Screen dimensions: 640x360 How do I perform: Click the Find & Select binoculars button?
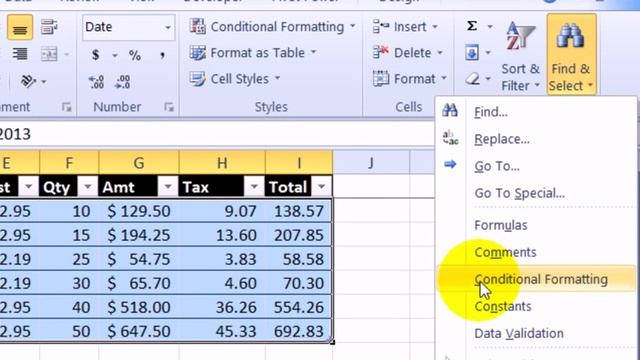(571, 55)
